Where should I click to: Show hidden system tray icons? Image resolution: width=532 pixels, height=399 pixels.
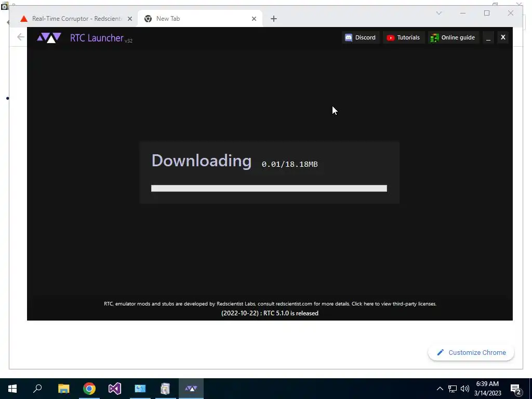click(x=440, y=389)
